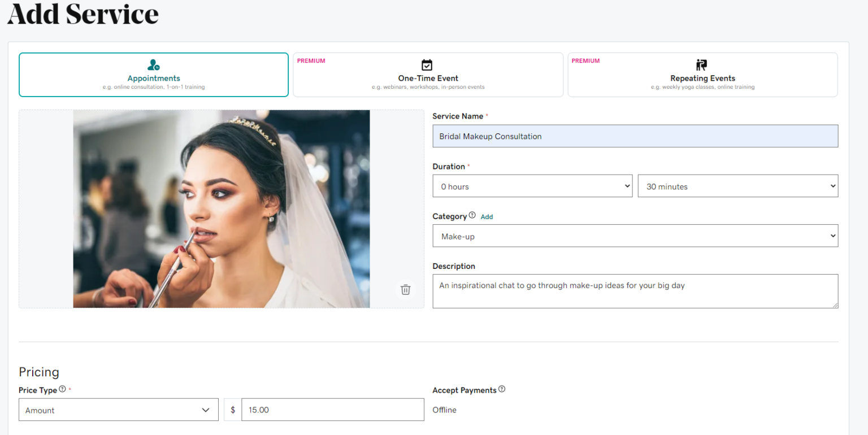The image size is (868, 435).
Task: Click the Service Name text field
Action: coord(635,136)
